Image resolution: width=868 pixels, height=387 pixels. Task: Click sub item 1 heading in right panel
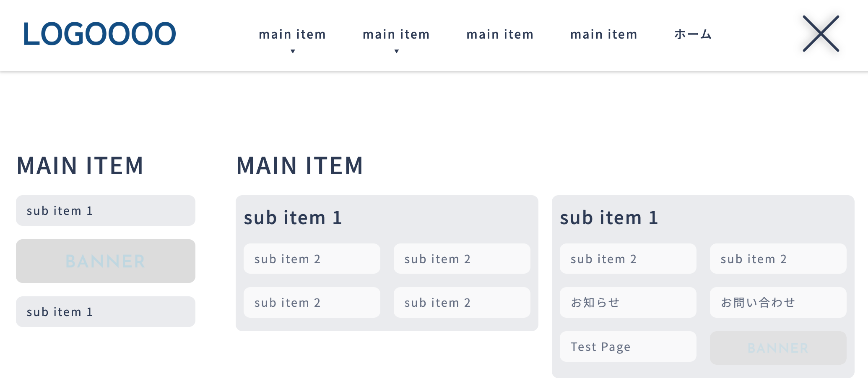[609, 218]
